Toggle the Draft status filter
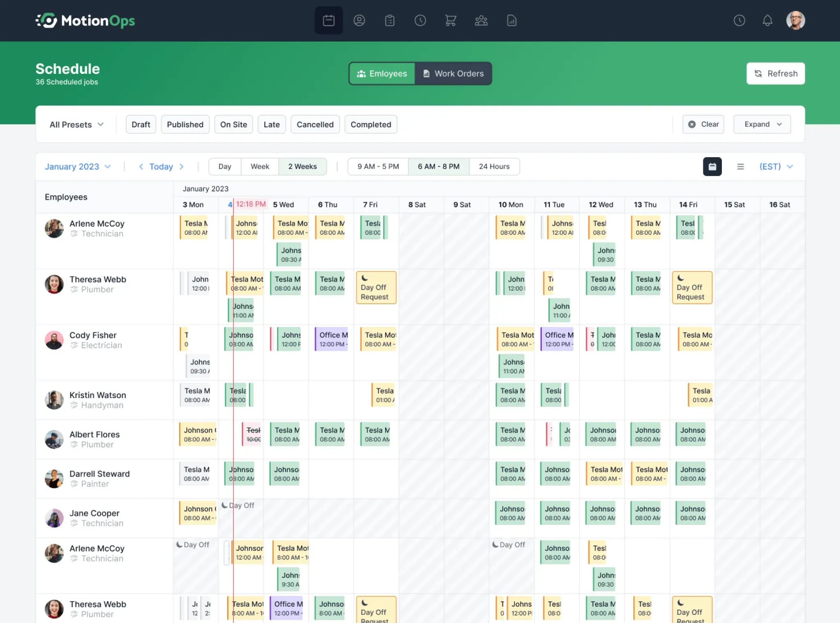Screen dimensions: 840x623 (x=141, y=124)
